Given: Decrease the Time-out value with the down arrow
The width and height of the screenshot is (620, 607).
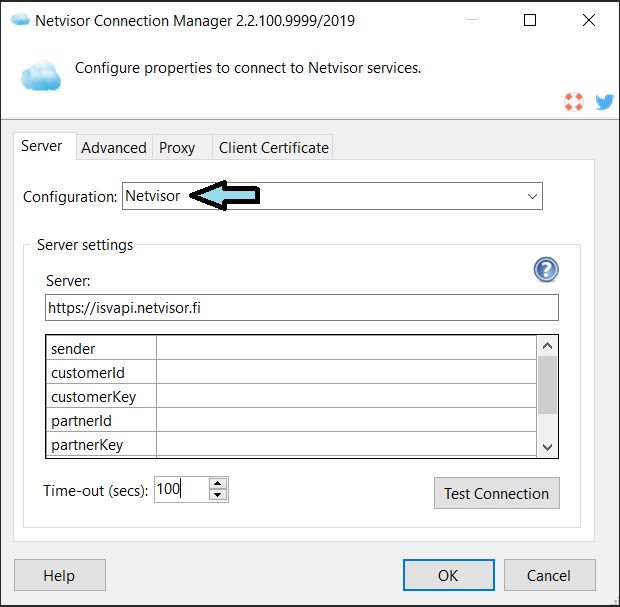Looking at the screenshot, I should 217,495.
